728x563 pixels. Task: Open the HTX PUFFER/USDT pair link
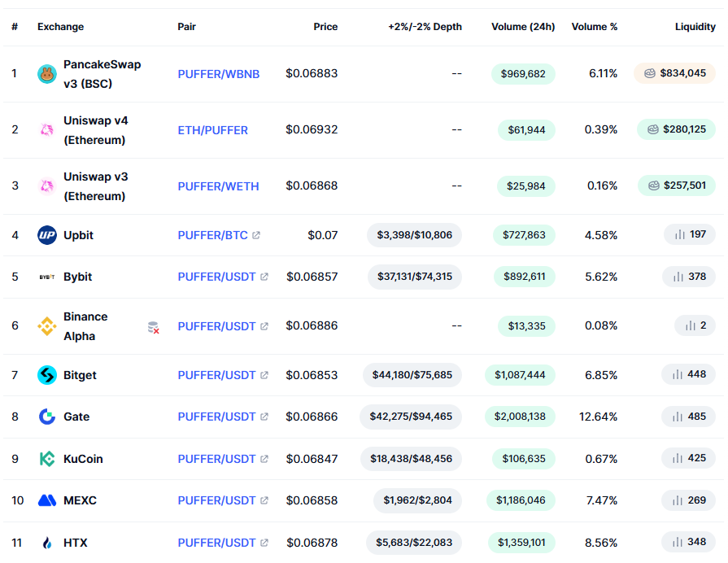(x=217, y=543)
